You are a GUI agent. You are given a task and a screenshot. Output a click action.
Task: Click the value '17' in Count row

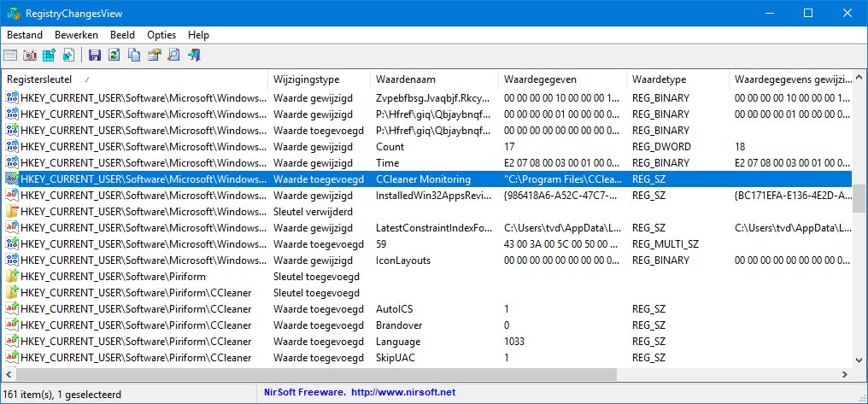(509, 147)
